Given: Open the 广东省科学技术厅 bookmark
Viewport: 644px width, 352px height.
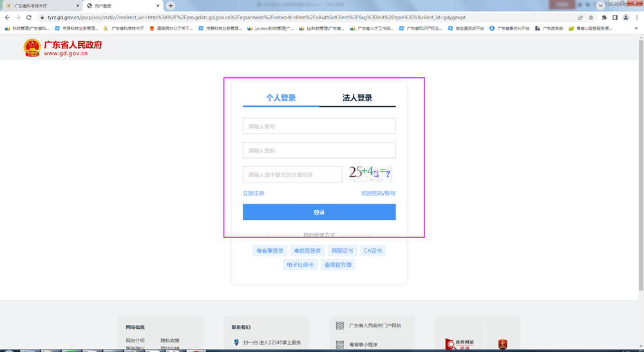Looking at the screenshot, I should point(124,28).
